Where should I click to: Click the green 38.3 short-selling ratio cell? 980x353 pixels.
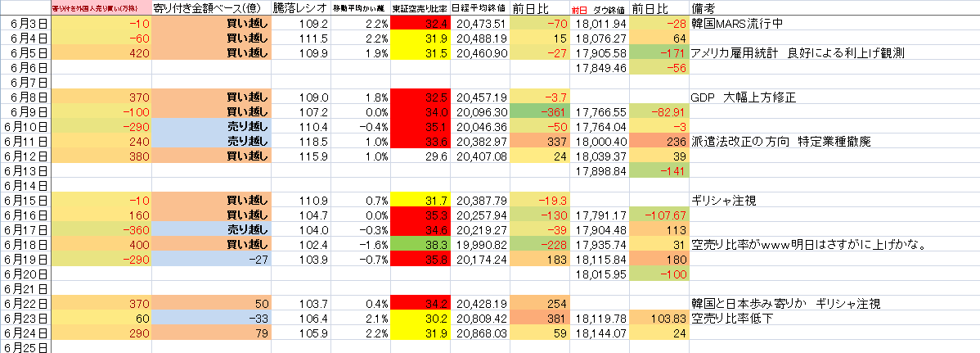(x=420, y=244)
